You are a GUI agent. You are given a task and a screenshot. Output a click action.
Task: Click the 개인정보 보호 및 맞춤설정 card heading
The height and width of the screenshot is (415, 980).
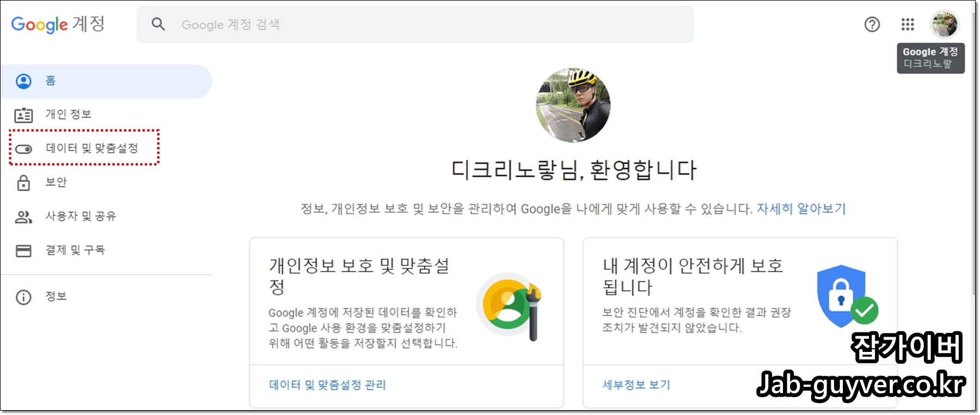tap(359, 276)
